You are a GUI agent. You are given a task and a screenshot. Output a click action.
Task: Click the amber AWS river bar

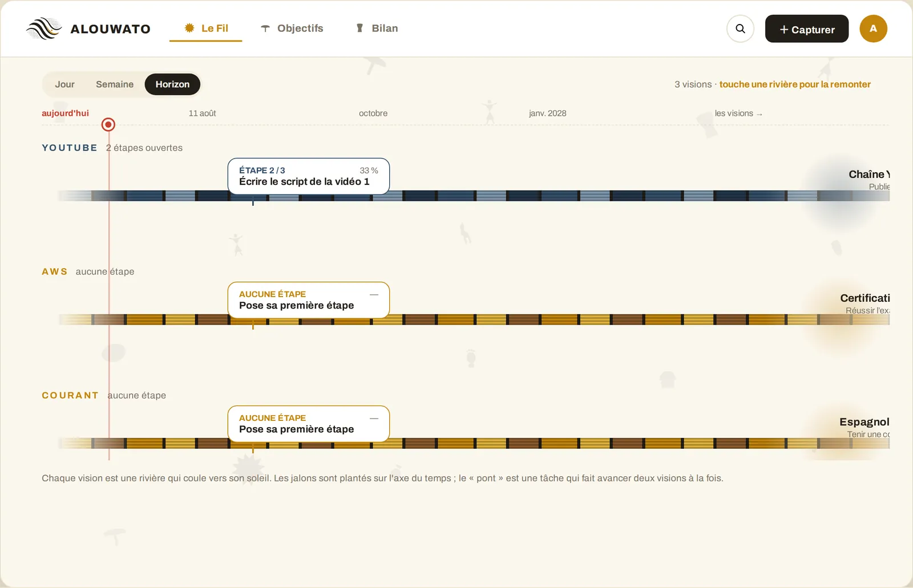(474, 319)
